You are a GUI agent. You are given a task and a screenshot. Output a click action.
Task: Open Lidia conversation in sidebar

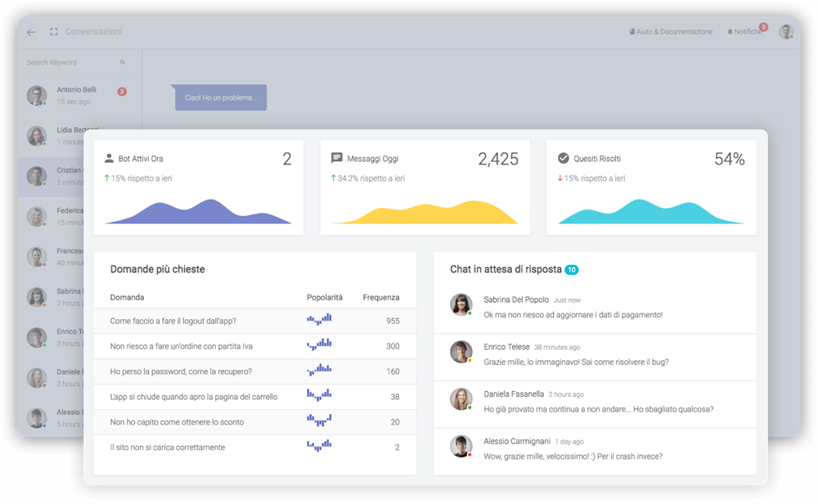(52, 136)
